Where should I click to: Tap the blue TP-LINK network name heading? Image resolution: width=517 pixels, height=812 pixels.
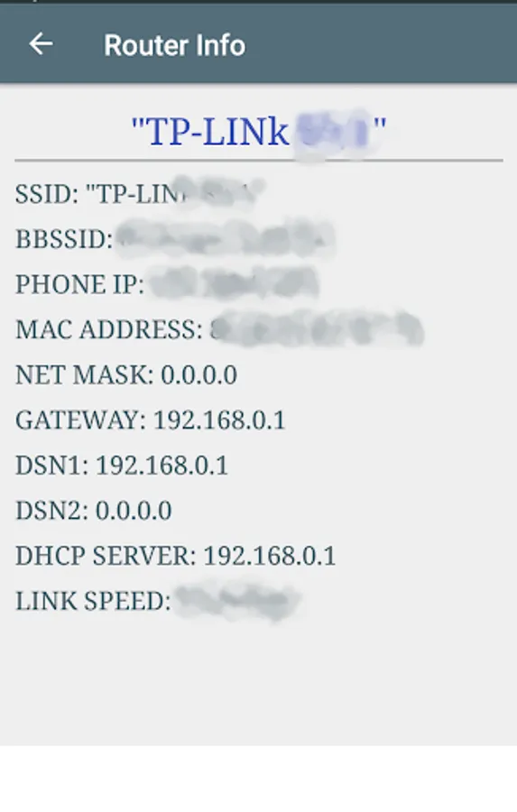(x=258, y=132)
